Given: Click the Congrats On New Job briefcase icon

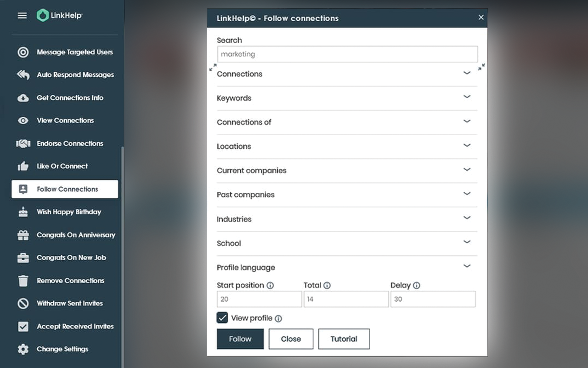Looking at the screenshot, I should [x=23, y=258].
